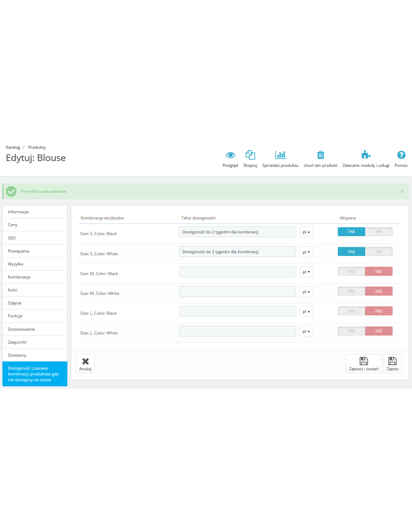Viewport: 412px width, 532px height.
Task: Open the Powiązania tab
Action: click(x=35, y=251)
